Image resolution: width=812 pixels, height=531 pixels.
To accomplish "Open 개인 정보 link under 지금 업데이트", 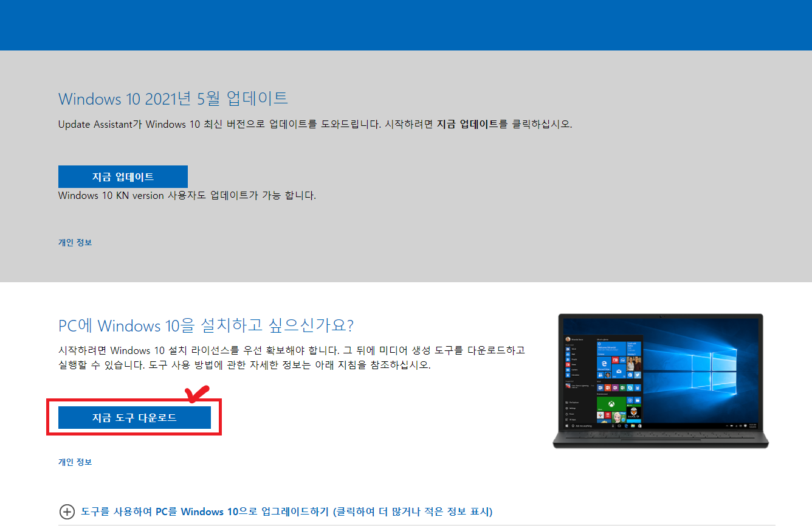I will (75, 242).
